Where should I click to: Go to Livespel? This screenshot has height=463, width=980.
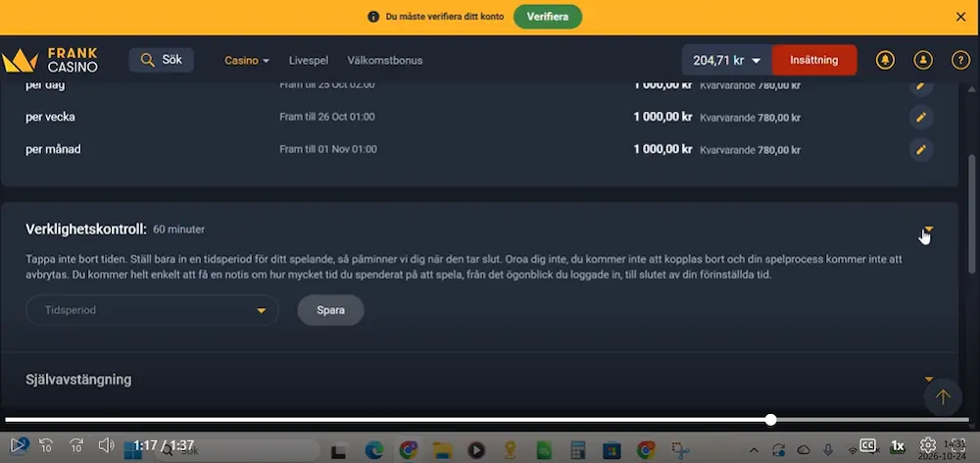[x=308, y=61]
